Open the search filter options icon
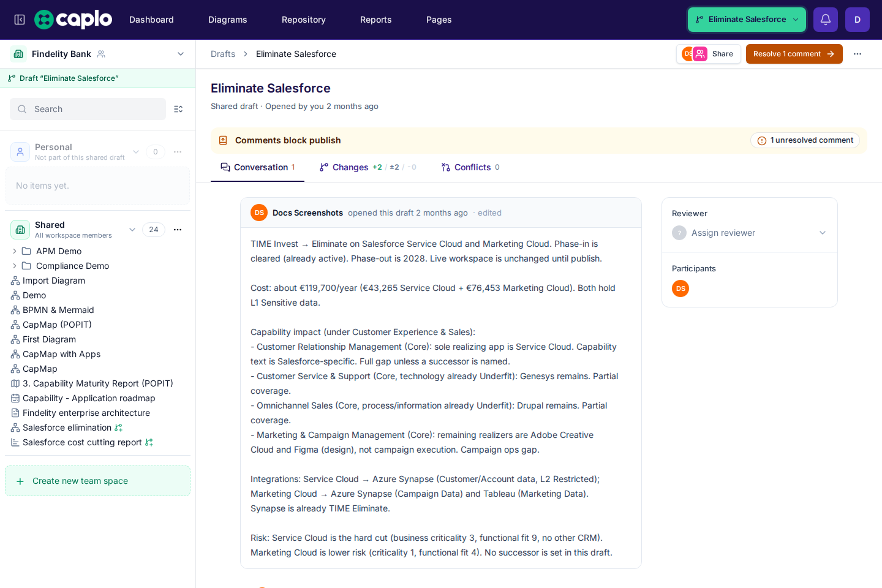Screen dimensions: 882x588 pyautogui.click(x=178, y=109)
